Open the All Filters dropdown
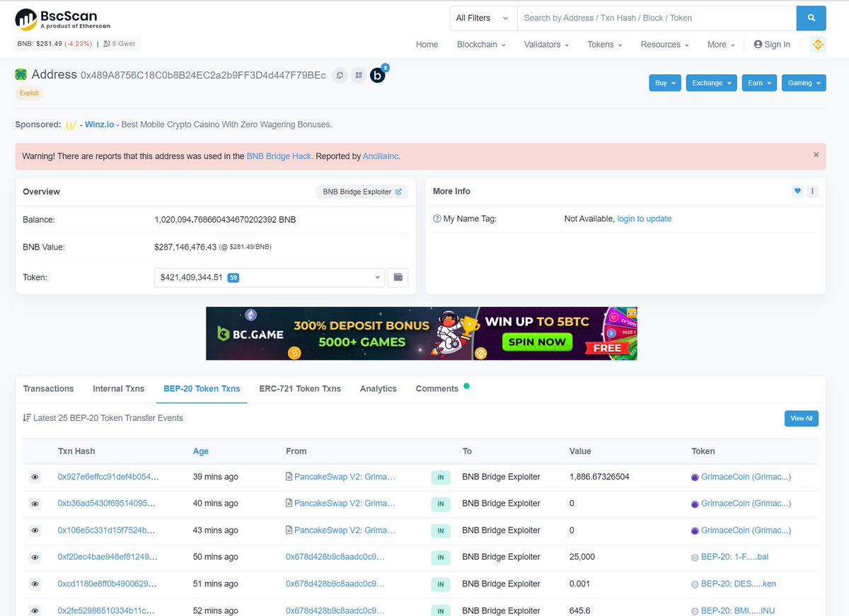Screen dimensions: 849x616 coord(483,18)
